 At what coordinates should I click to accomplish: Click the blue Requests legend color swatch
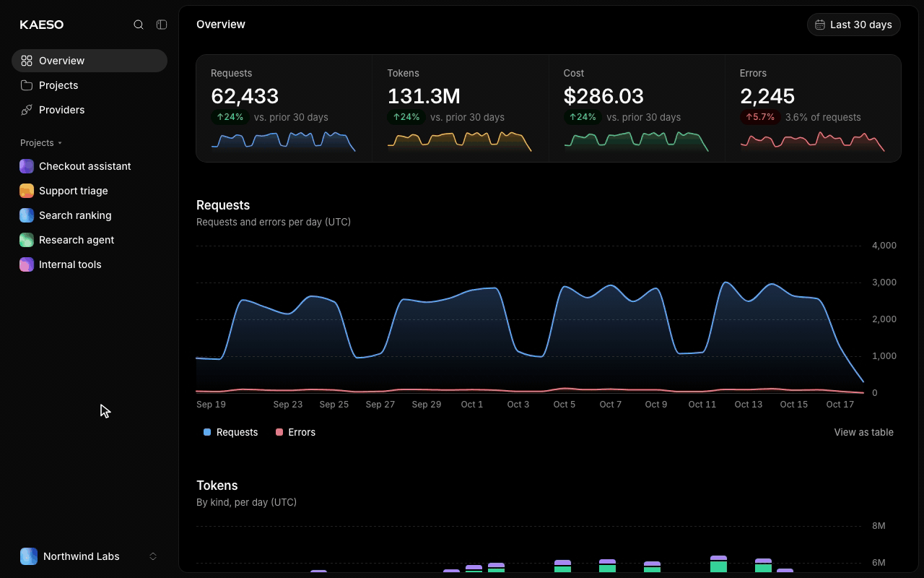207,432
